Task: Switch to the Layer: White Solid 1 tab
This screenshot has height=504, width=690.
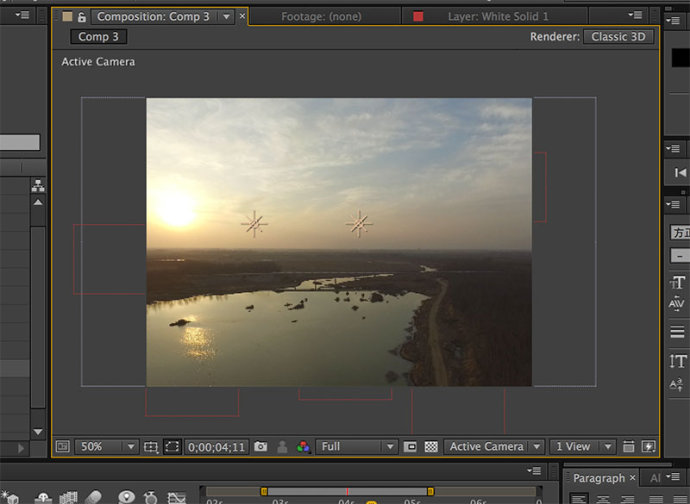Action: click(x=498, y=17)
